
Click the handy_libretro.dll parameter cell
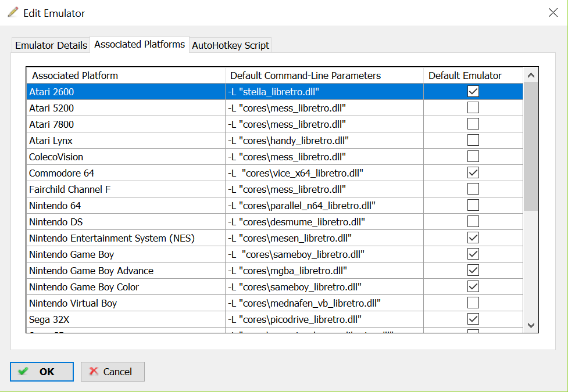tap(324, 141)
